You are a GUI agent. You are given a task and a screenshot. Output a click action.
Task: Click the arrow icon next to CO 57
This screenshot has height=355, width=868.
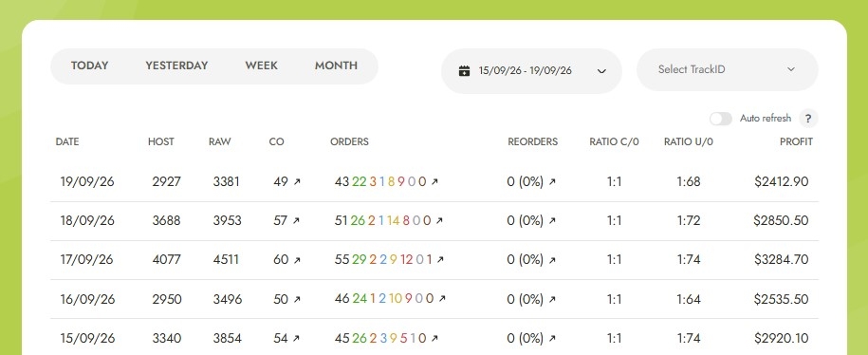pyautogui.click(x=296, y=220)
